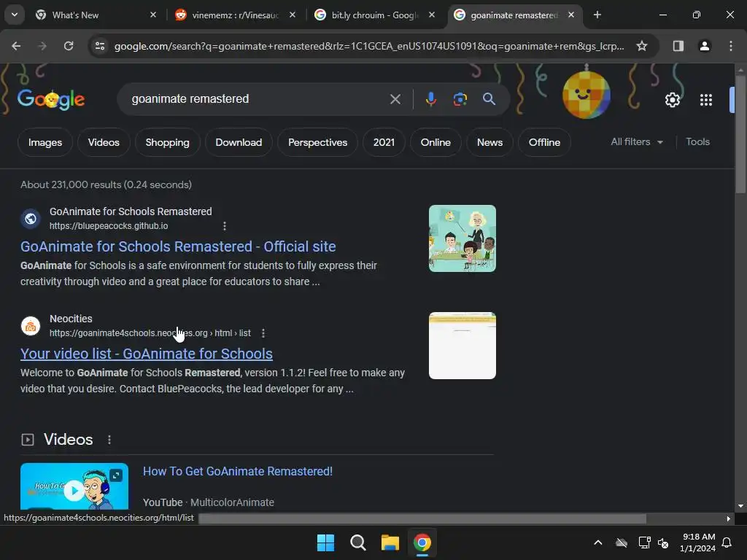Expand the video preview thumbnail
Image resolution: width=747 pixels, height=560 pixels.
116,475
